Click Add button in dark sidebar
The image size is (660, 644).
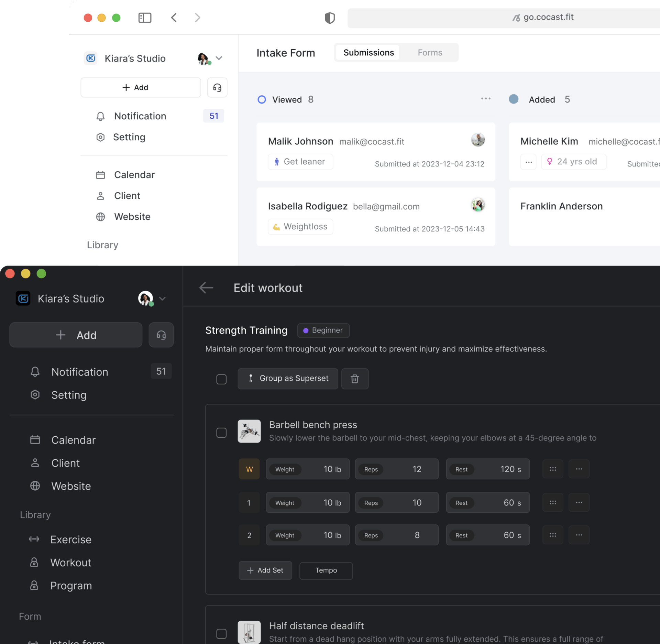click(77, 335)
